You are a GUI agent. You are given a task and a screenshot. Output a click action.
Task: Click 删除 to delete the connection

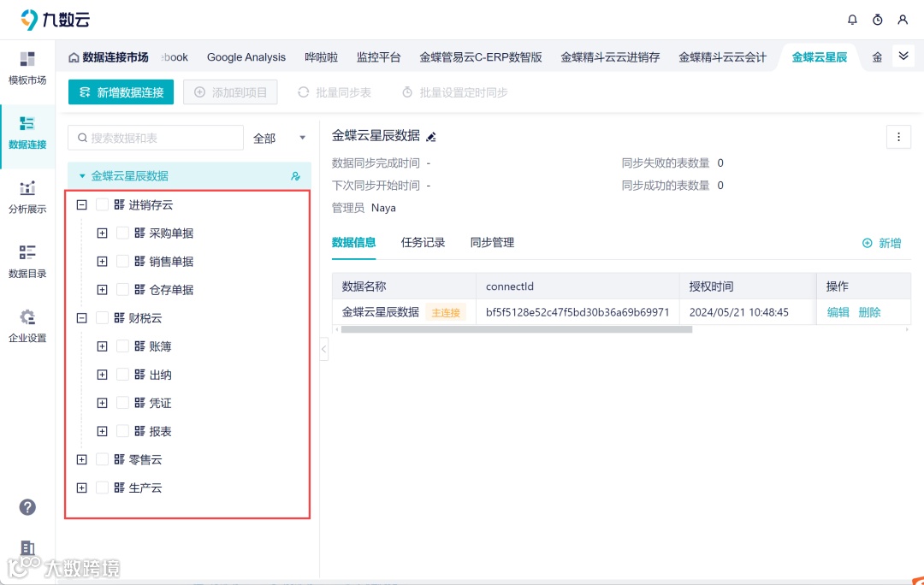tap(868, 312)
